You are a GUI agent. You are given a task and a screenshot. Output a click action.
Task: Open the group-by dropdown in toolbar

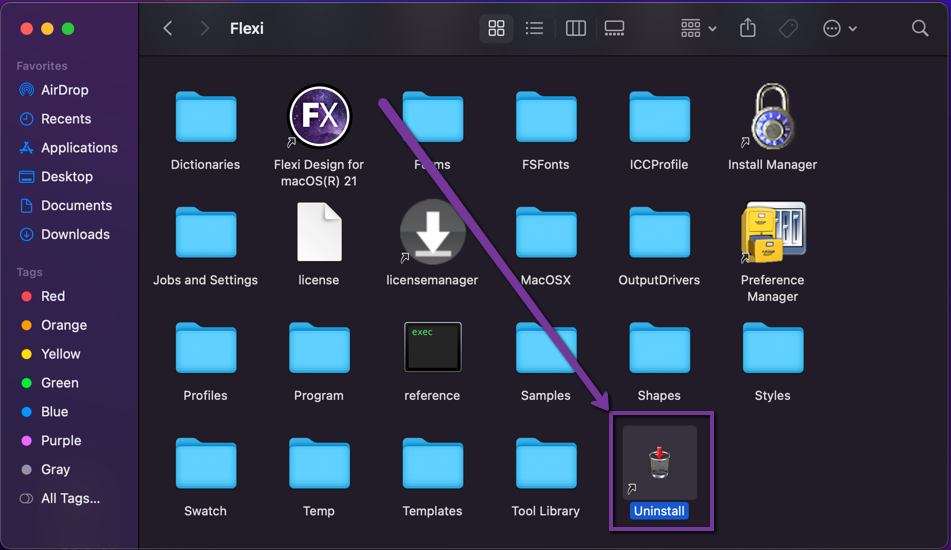click(698, 29)
